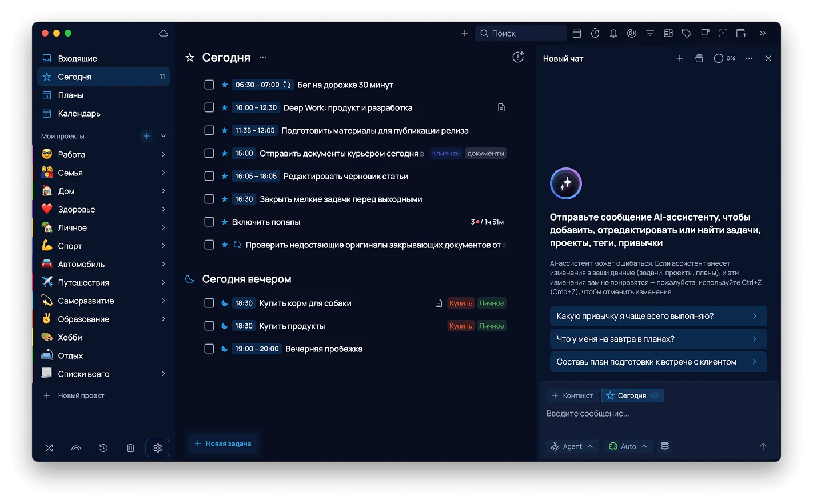
Task: Collapse the Мои проекты section
Action: pyautogui.click(x=164, y=136)
